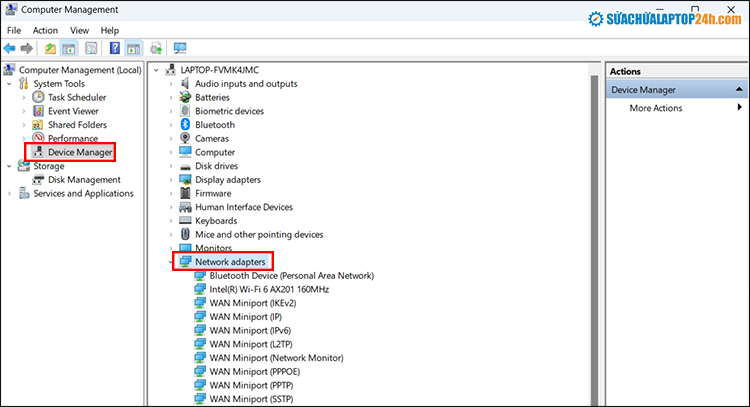Click the Forward arrow toolbar icon
The height and width of the screenshot is (407, 750).
[x=27, y=48]
